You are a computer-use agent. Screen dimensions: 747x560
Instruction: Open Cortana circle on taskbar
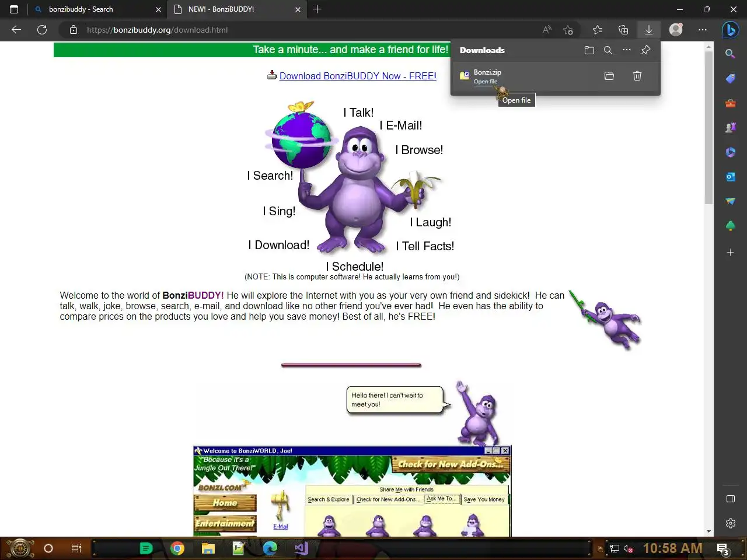coord(48,548)
